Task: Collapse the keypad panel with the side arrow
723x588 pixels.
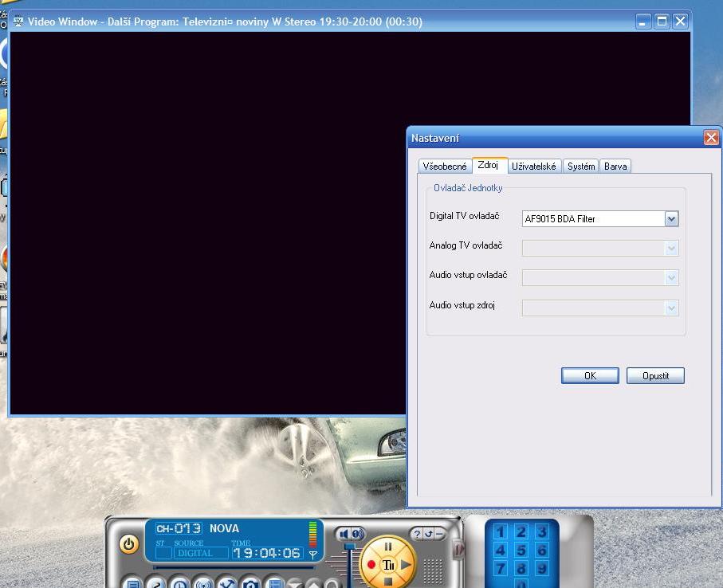Action: [x=459, y=549]
